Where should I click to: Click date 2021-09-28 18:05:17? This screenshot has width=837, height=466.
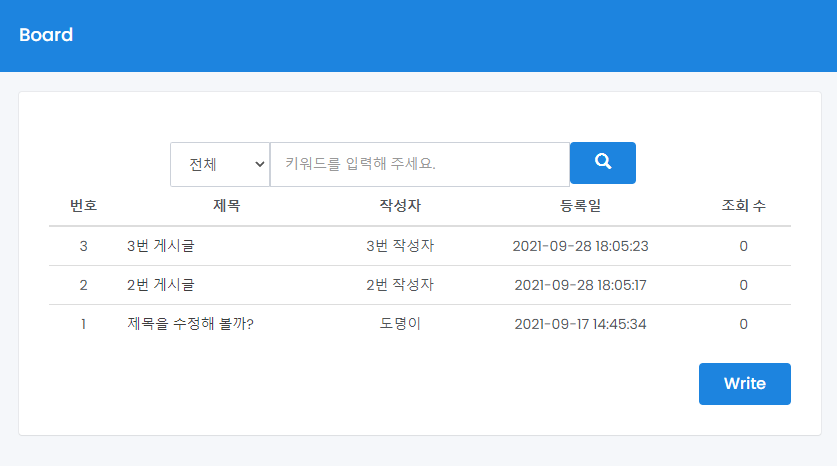click(580, 285)
